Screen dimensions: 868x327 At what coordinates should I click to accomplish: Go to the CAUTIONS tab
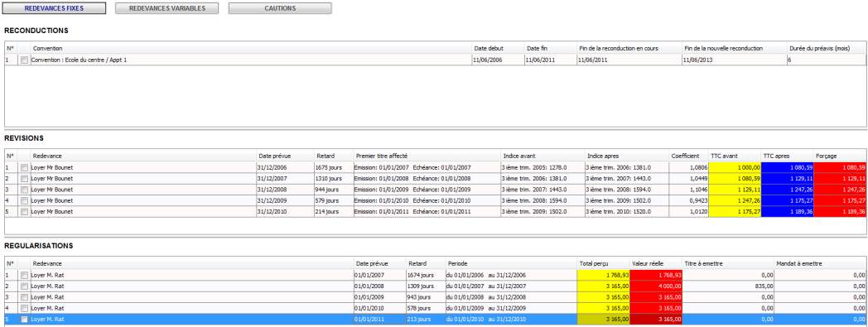[x=280, y=8]
